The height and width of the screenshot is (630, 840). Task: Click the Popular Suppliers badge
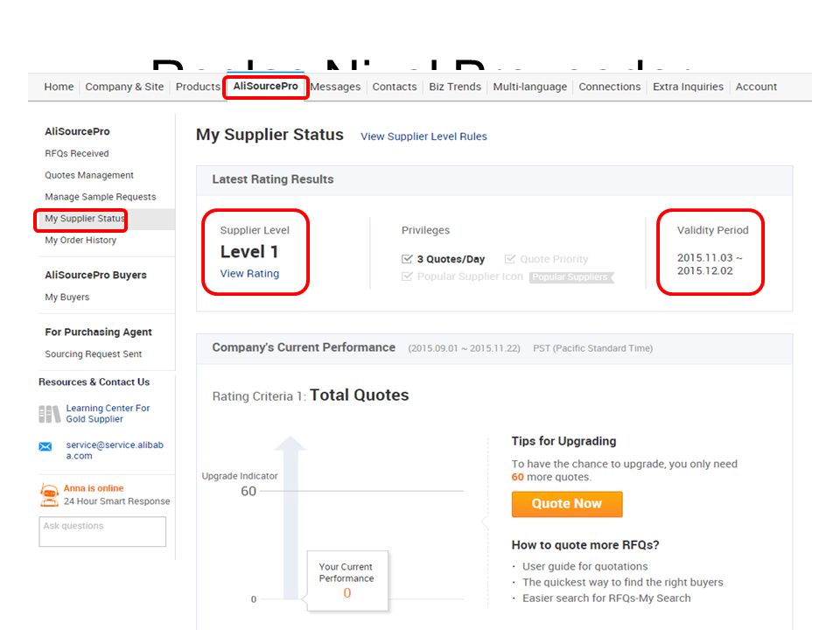tap(571, 277)
